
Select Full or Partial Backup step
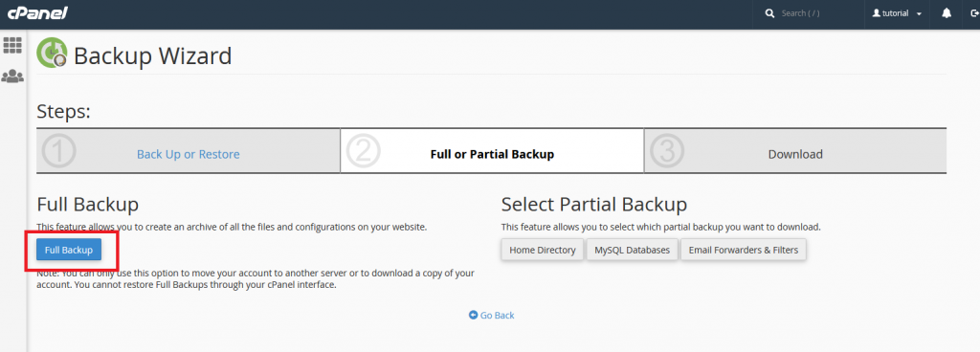492,154
